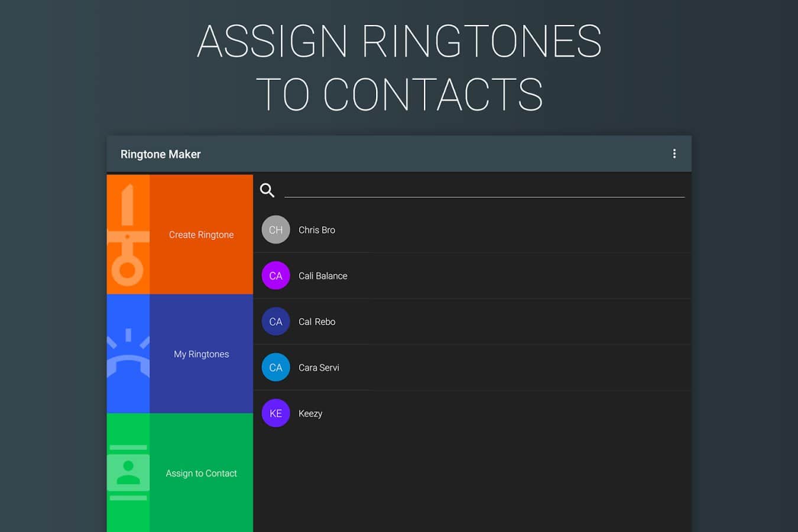
Task: Click the purple KE avatar for Keezy
Action: pos(275,413)
